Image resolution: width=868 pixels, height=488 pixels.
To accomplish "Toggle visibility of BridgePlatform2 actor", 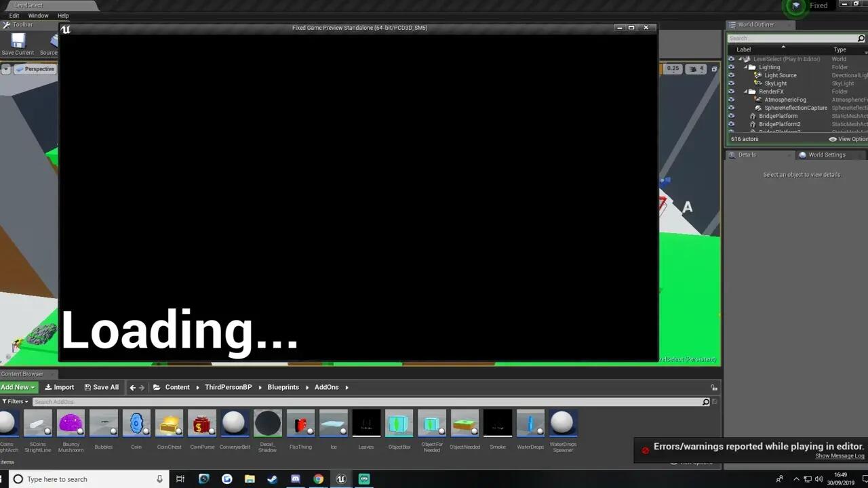I will click(731, 124).
